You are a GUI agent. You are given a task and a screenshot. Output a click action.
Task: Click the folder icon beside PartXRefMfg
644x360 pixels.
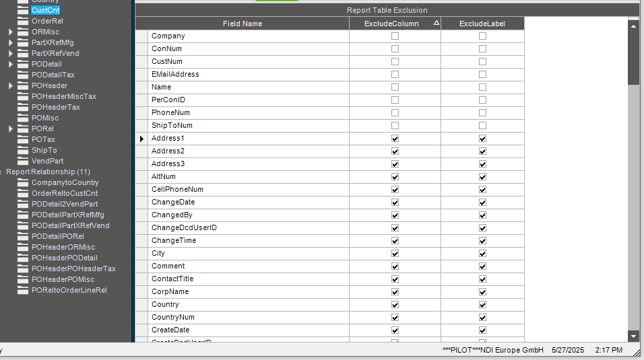[23, 42]
